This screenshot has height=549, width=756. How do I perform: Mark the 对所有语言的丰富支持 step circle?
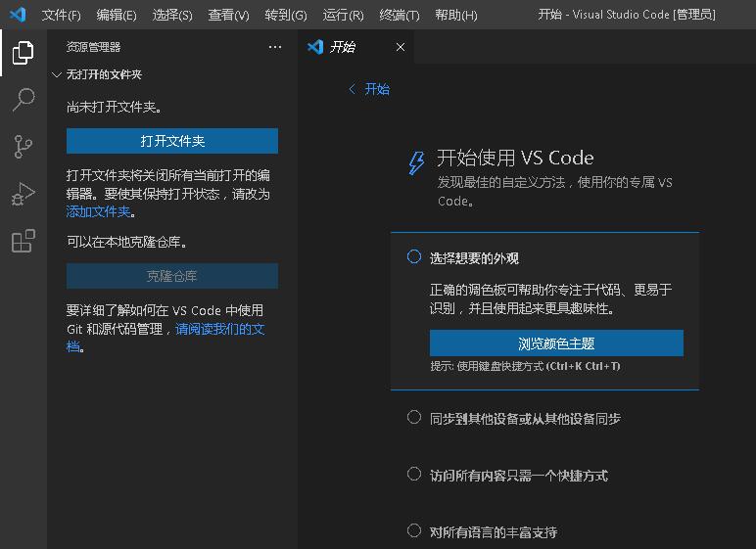(414, 530)
